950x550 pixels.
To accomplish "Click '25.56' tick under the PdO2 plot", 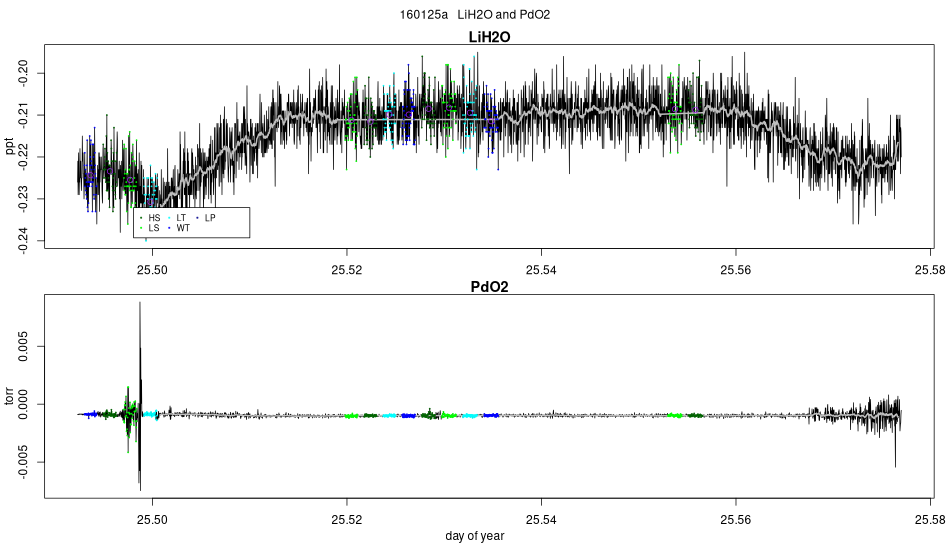I will click(x=736, y=520).
